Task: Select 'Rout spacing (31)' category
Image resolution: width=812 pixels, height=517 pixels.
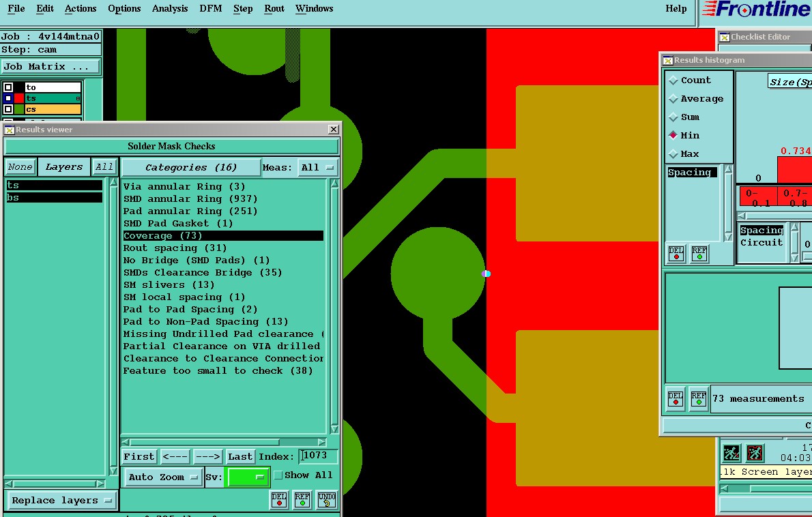Action: [223, 248]
